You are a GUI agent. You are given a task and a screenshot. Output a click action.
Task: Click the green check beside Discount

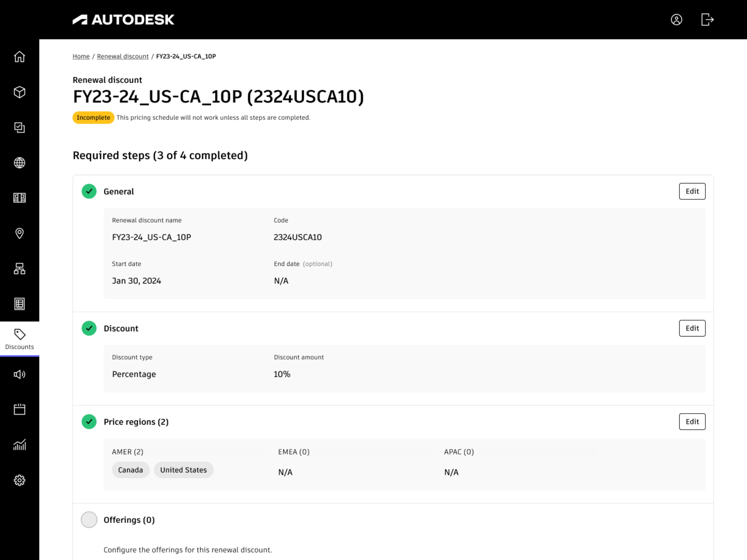tap(89, 328)
